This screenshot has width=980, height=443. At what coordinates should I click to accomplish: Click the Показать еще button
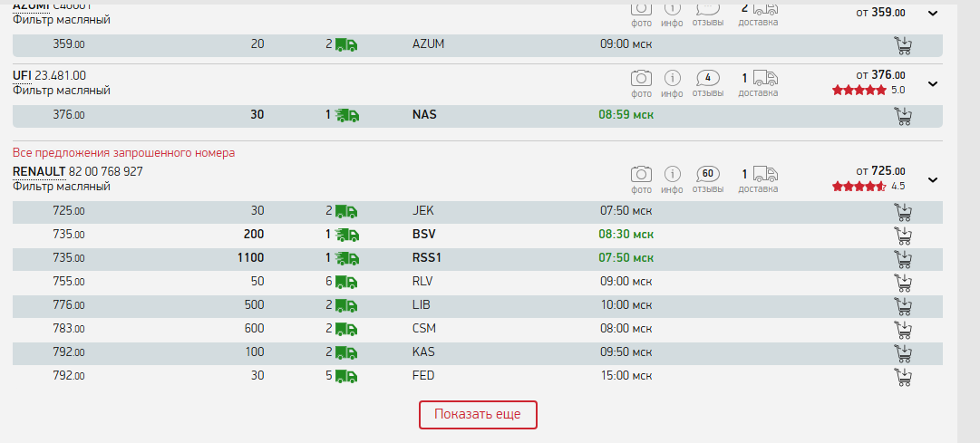(478, 415)
